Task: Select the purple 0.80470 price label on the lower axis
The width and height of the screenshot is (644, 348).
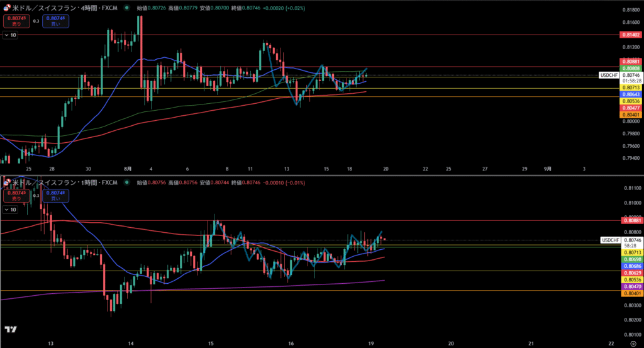Action: 630,286
